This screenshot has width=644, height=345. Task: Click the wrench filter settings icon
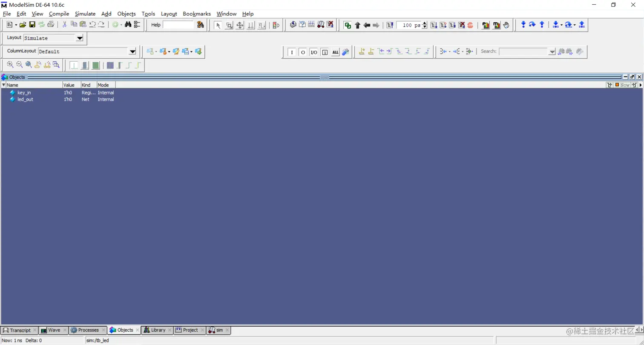coord(345,52)
